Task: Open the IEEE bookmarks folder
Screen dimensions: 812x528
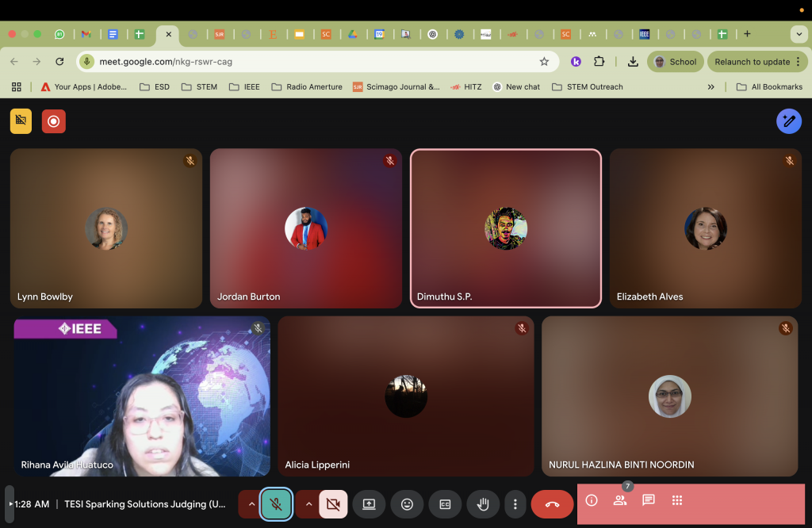Action: coord(244,87)
